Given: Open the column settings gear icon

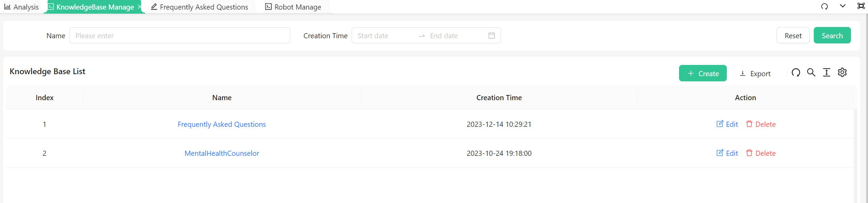Looking at the screenshot, I should 842,72.
